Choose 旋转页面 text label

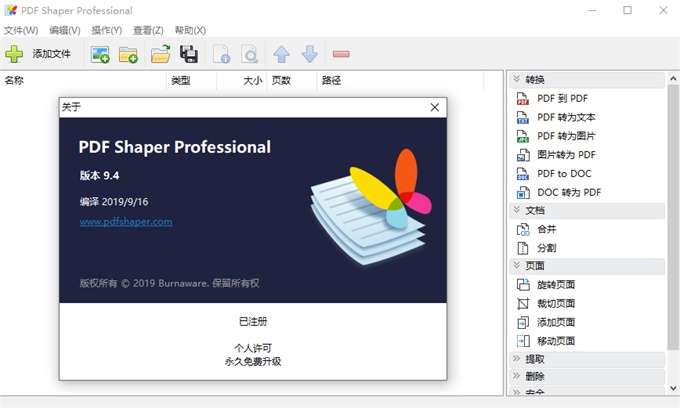click(556, 285)
